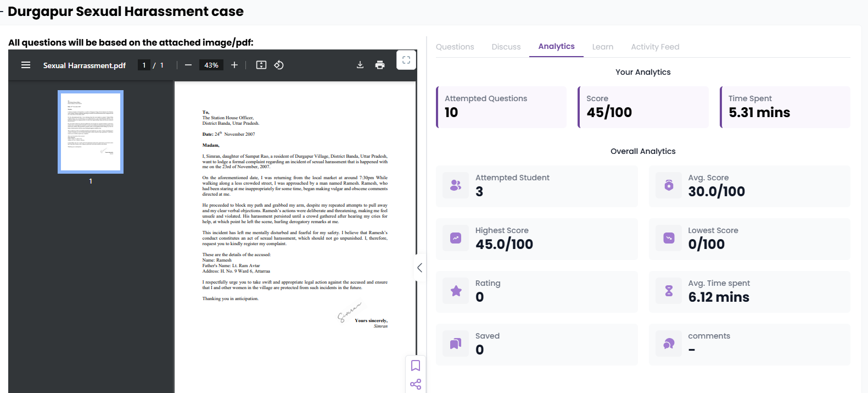Click the 43% zoom level field

click(x=211, y=65)
